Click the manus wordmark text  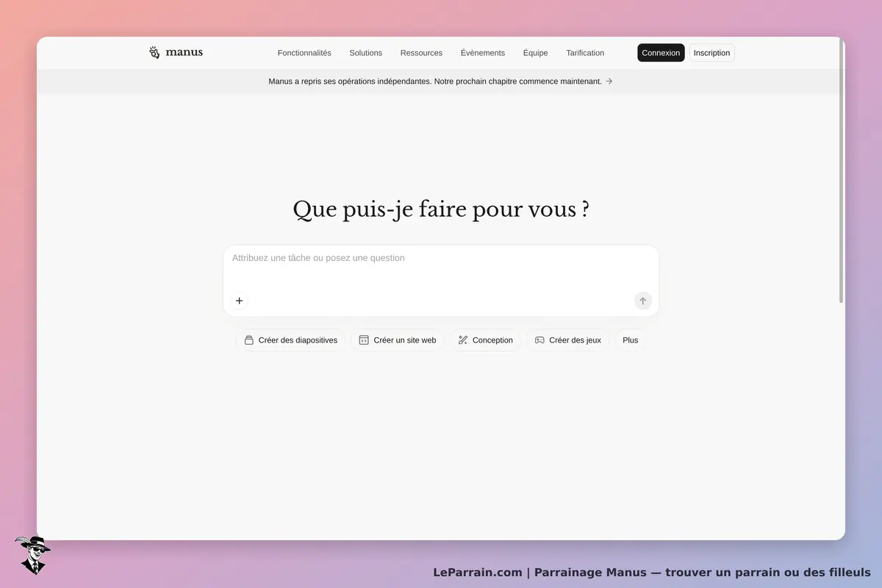coord(184,52)
